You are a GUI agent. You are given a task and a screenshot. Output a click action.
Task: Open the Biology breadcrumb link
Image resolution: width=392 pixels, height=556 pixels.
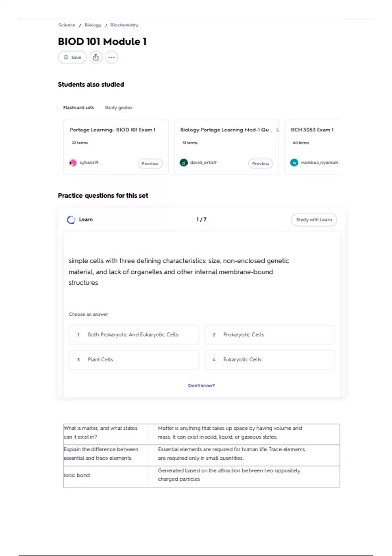93,25
